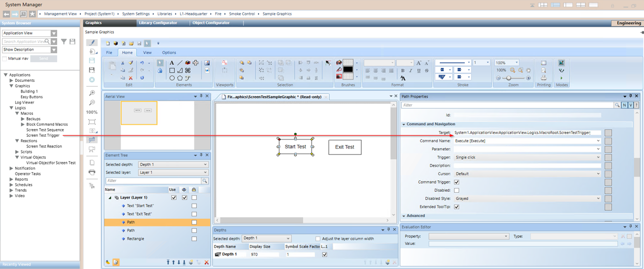Click the Undo arrow icon
Image resolution: width=644 pixels, height=269 pixels.
(x=142, y=63)
